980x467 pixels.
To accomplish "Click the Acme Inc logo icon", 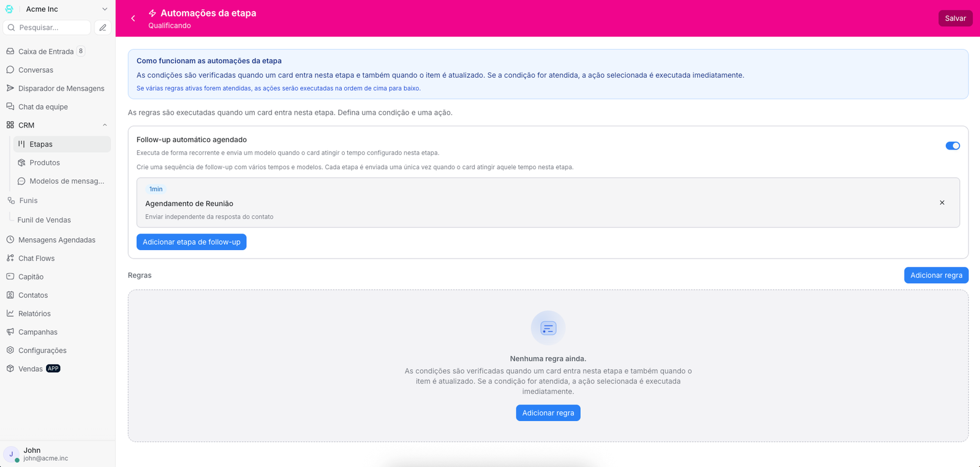I will tap(9, 9).
